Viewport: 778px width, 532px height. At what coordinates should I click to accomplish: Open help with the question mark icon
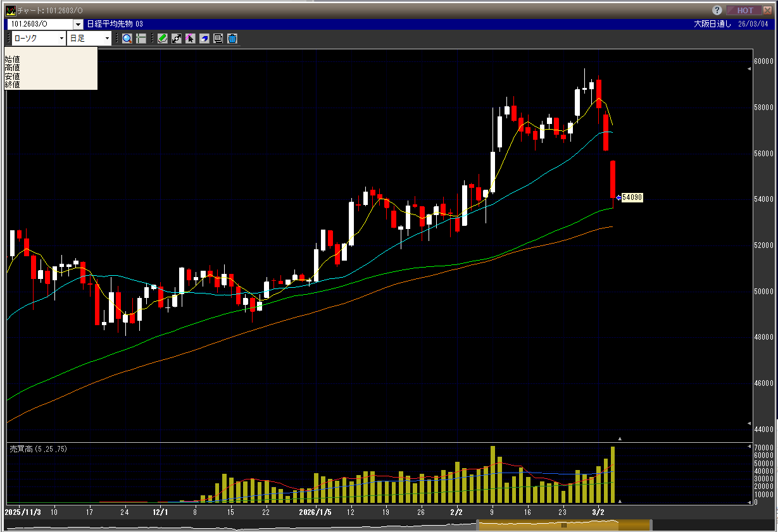[717, 10]
